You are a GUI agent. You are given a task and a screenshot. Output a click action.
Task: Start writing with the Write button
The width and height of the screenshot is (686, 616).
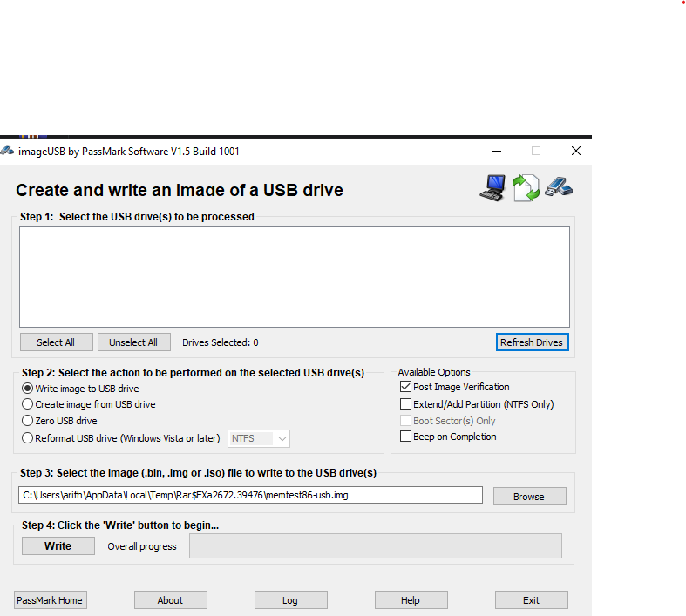[x=58, y=546]
